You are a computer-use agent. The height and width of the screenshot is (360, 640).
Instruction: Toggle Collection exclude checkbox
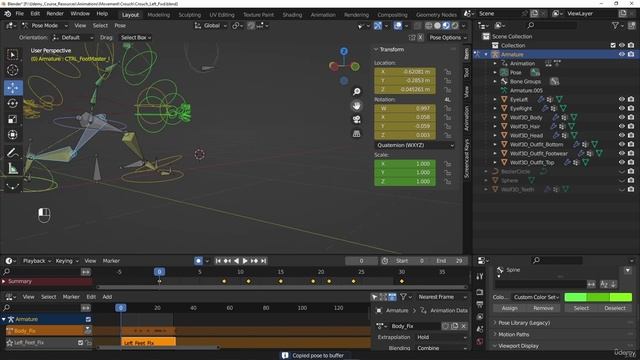pos(613,45)
